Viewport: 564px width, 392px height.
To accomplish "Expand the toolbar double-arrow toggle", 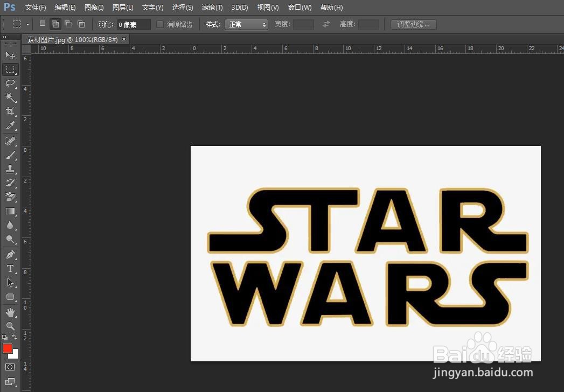I will (x=4, y=37).
